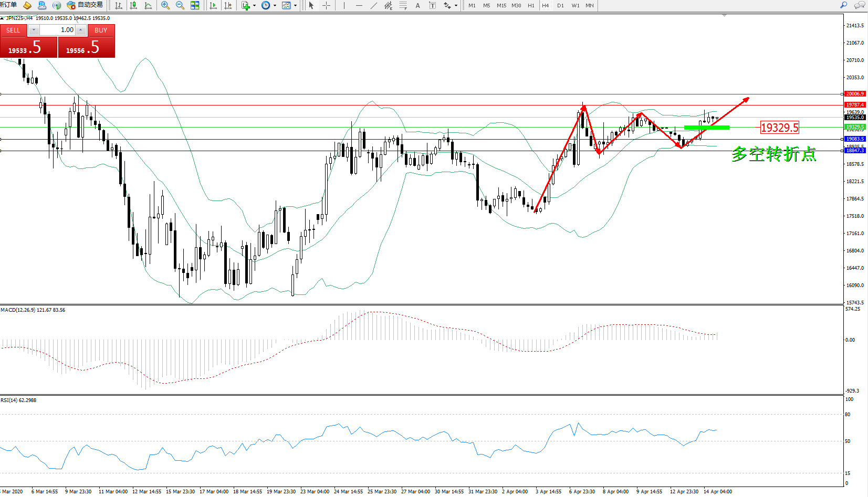Image resolution: width=868 pixels, height=497 pixels.
Task: Click the Zoom Out magnifier icon
Action: click(180, 5)
